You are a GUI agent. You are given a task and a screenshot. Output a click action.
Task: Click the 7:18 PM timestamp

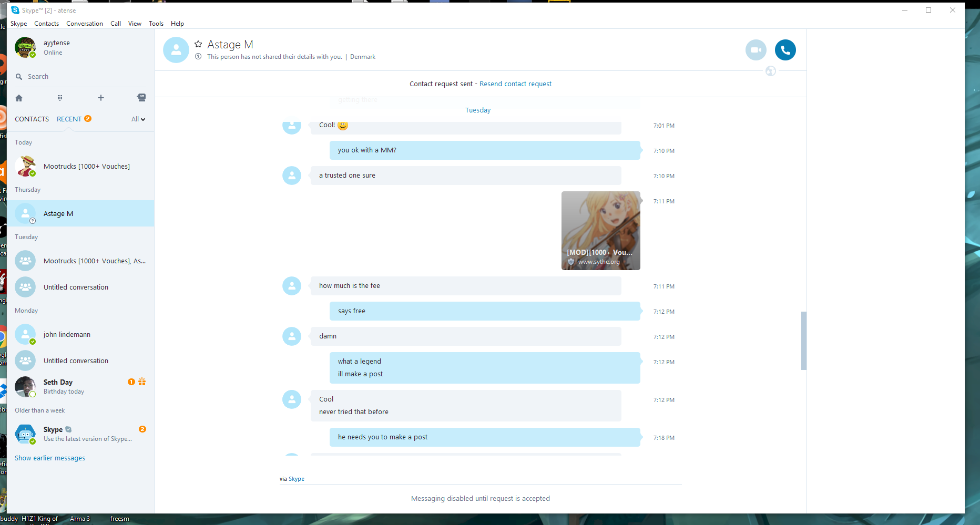(664, 438)
